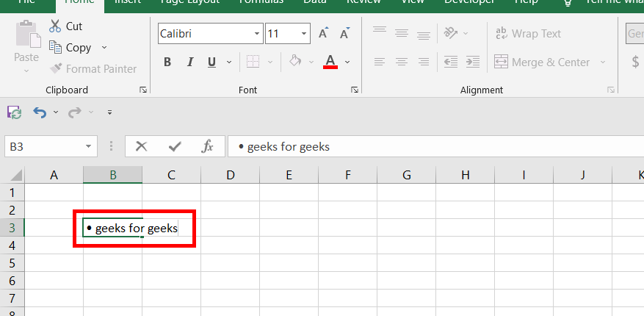Screen dimensions: 644x316
Task: Click the Center horizontal align icon
Action: click(x=401, y=62)
